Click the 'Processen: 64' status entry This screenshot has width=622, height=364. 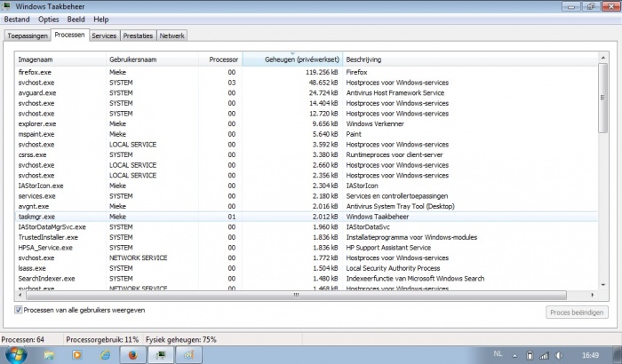(x=22, y=340)
